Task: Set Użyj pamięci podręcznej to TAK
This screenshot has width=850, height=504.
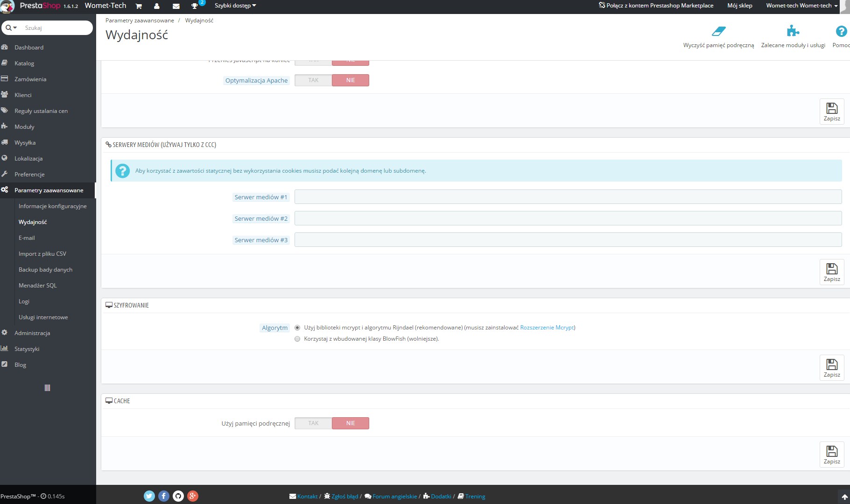Action: click(x=313, y=423)
